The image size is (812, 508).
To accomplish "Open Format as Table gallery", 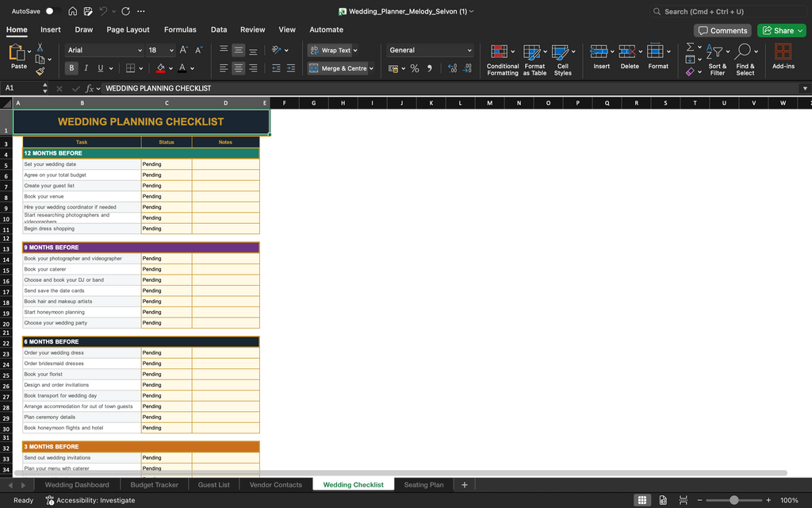I will (x=534, y=60).
